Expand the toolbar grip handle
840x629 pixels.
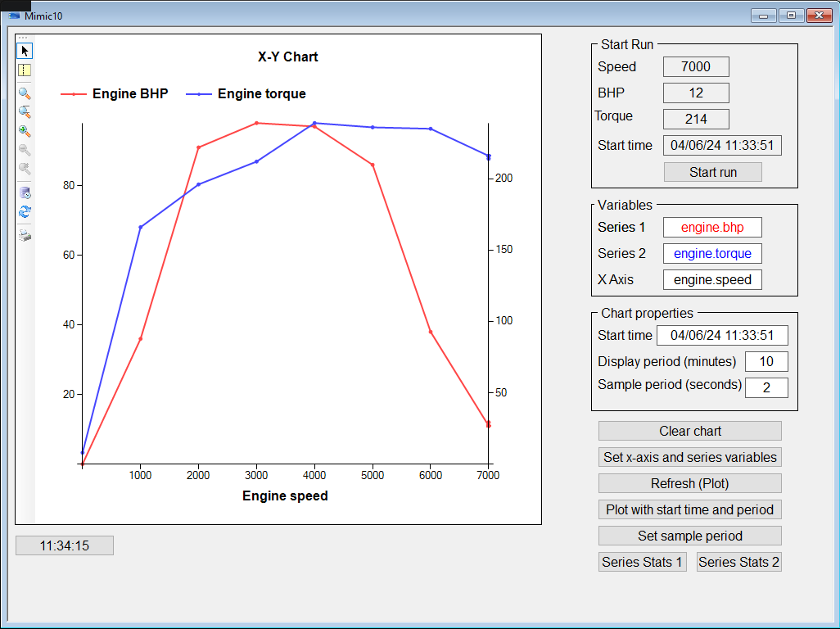pyautogui.click(x=24, y=37)
